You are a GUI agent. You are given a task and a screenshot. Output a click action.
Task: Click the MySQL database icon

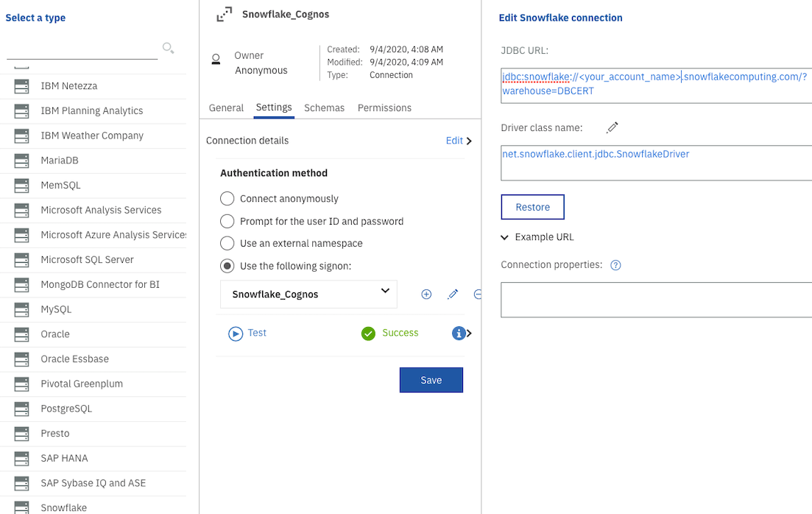22,309
